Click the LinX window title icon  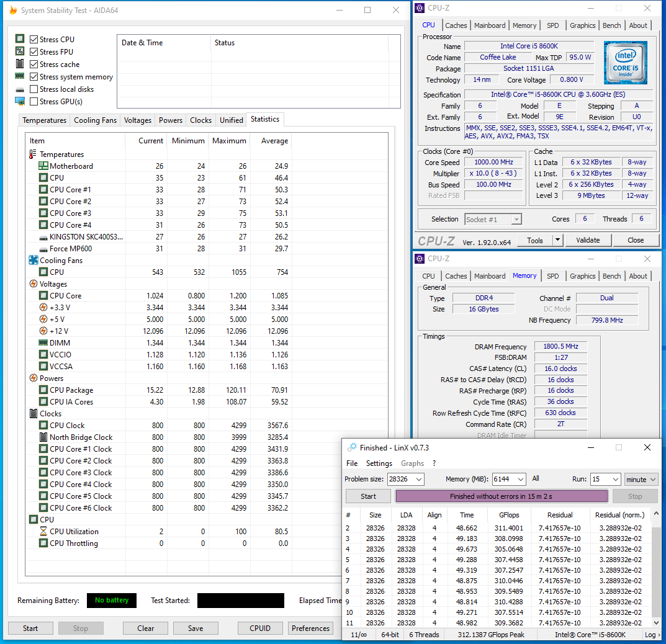coord(352,447)
